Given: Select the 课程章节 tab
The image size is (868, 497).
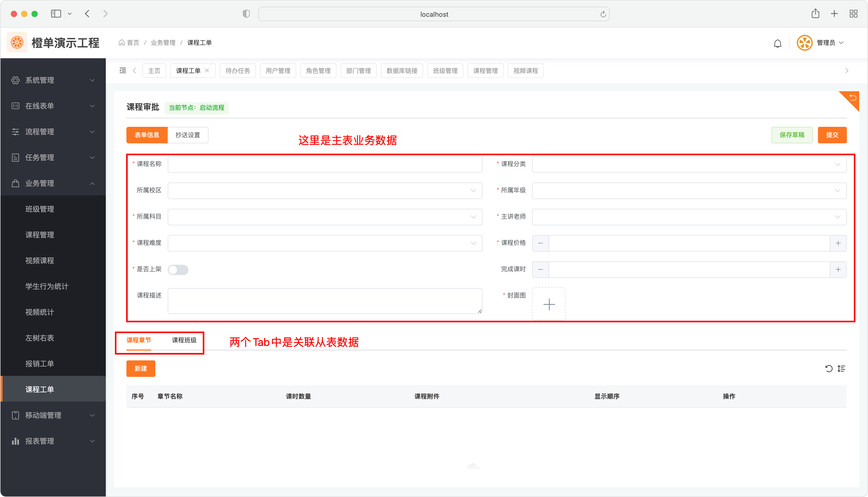Looking at the screenshot, I should 139,340.
